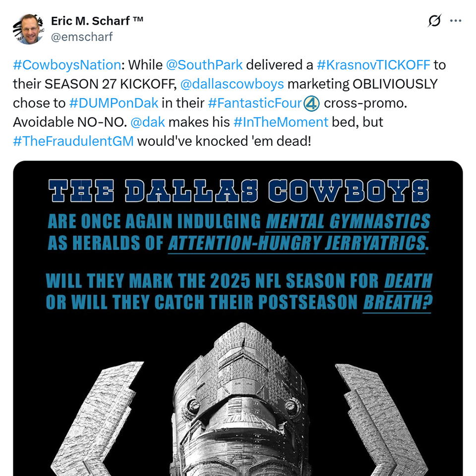Click the #InTheMoment hashtag
This screenshot has width=476, height=476.
click(282, 121)
